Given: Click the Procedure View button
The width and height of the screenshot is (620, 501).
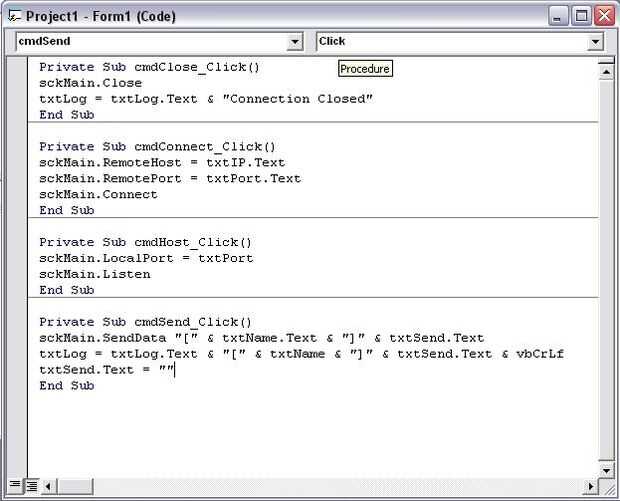Looking at the screenshot, I should pyautogui.click(x=19, y=486).
